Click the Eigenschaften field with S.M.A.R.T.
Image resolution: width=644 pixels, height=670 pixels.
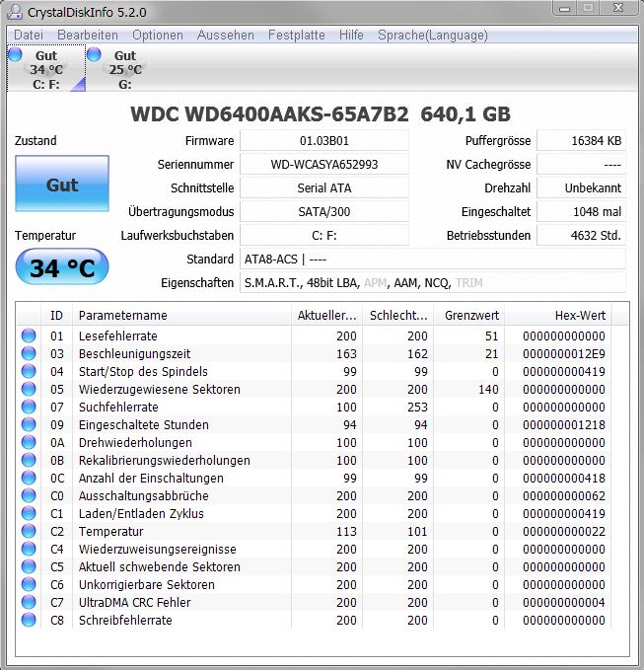pyautogui.click(x=433, y=283)
